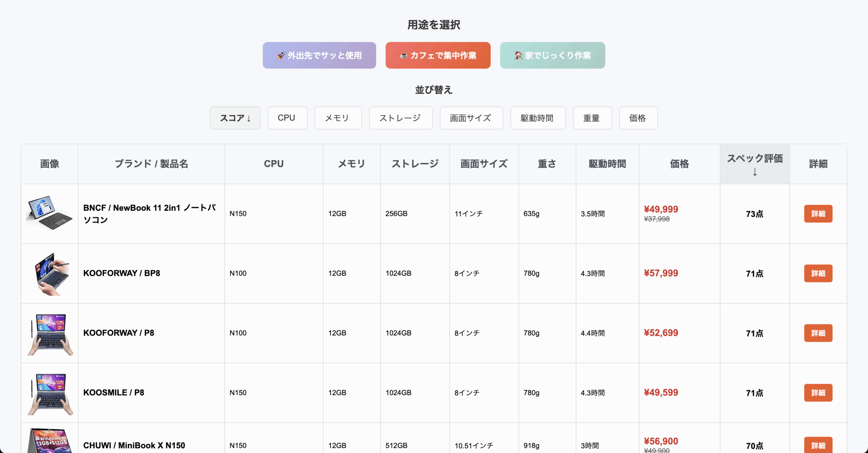Click the メモリ table column header
The image size is (868, 453).
click(352, 164)
